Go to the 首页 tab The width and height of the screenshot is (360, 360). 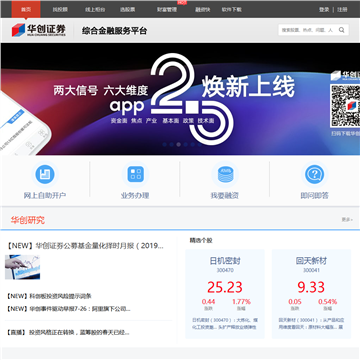click(26, 9)
